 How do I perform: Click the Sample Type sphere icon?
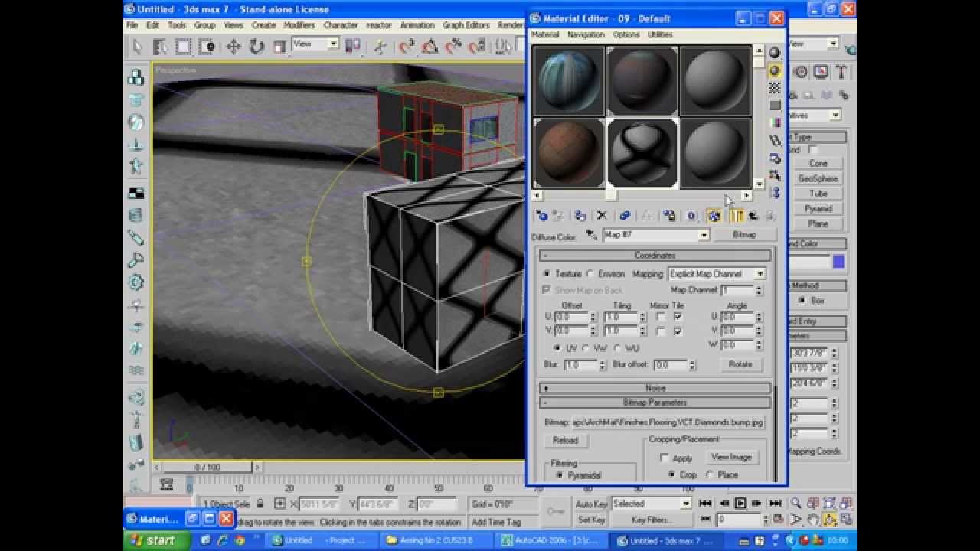point(775,53)
